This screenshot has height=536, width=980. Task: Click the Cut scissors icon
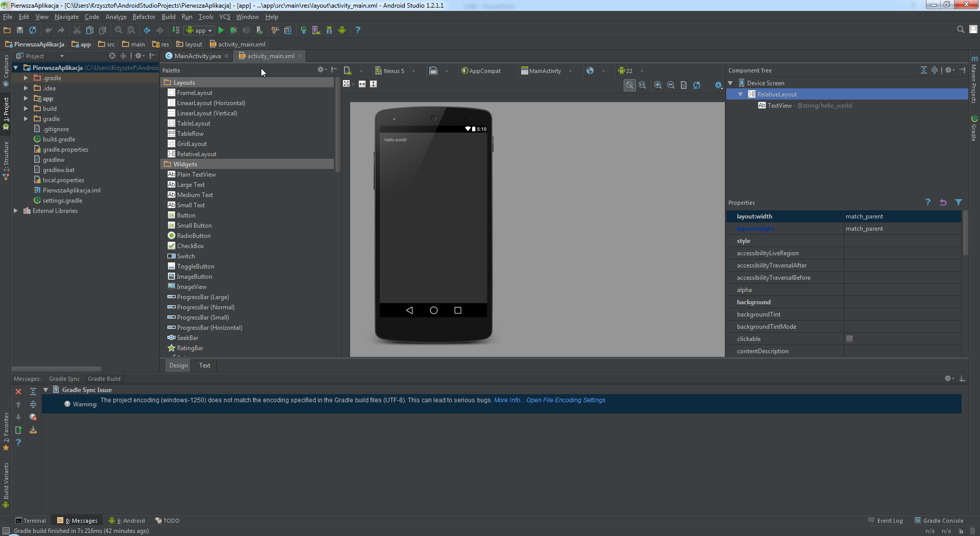click(77, 30)
